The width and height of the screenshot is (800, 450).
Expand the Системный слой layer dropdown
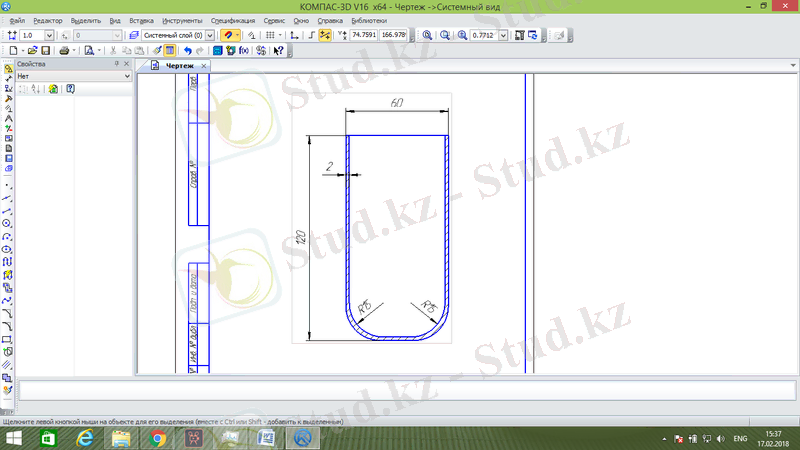210,35
